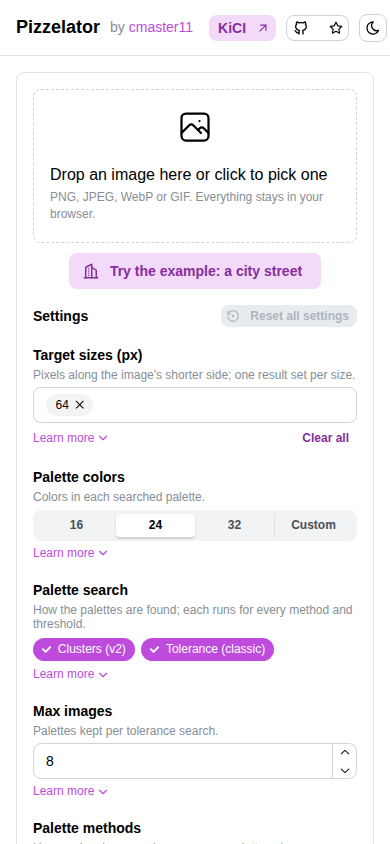Click the Palette methods heading

pos(87,828)
